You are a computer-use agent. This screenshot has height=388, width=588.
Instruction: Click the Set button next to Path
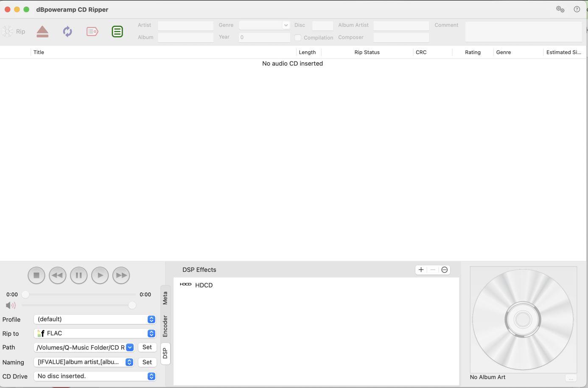click(147, 347)
